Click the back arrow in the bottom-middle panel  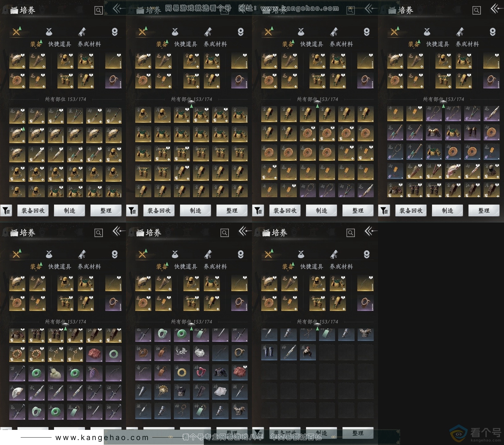point(244,231)
